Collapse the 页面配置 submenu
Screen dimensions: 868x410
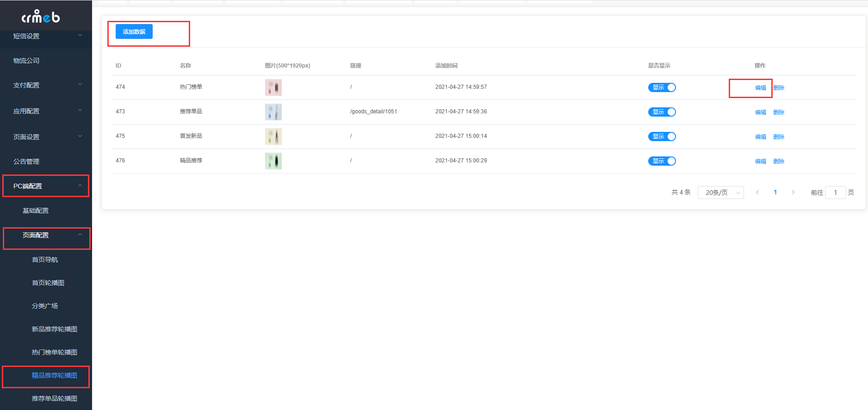(46, 235)
